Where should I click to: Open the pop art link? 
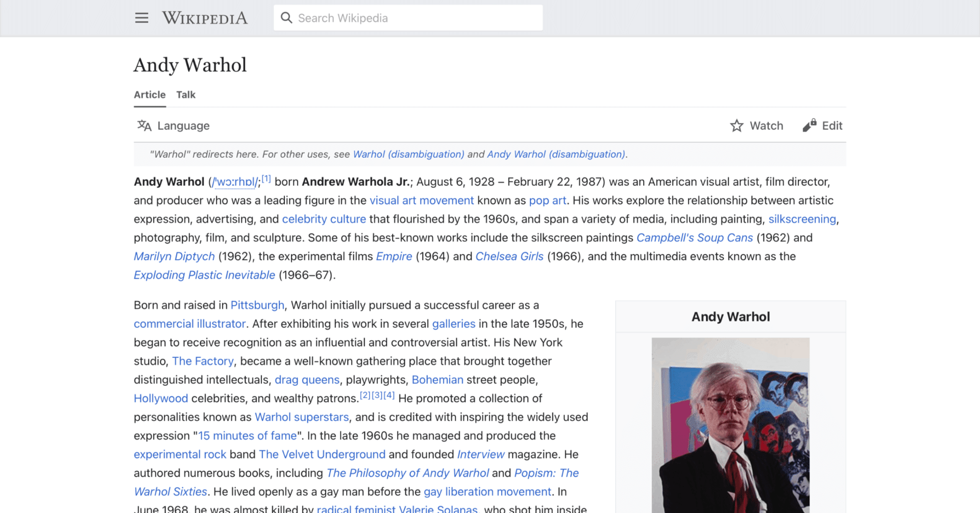[x=547, y=200]
